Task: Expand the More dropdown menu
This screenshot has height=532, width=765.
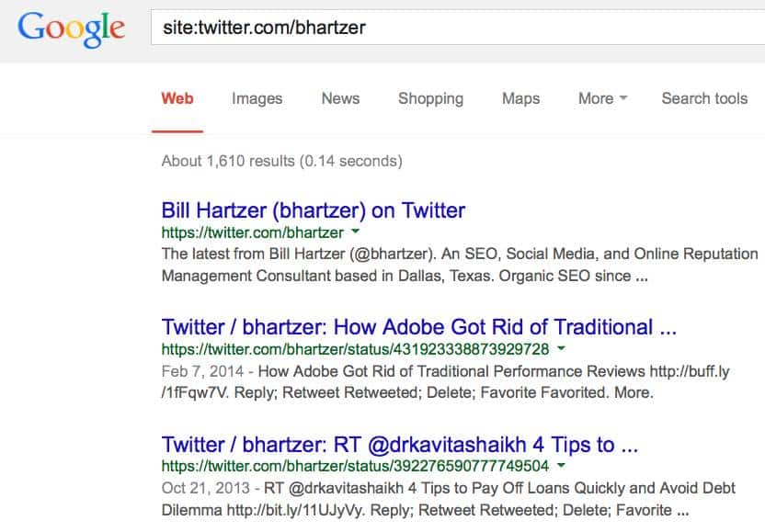Action: [x=602, y=98]
